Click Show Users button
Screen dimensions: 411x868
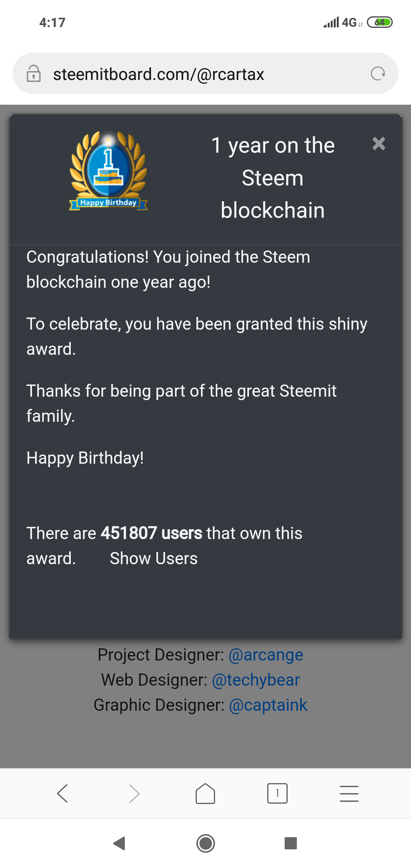[x=154, y=558]
